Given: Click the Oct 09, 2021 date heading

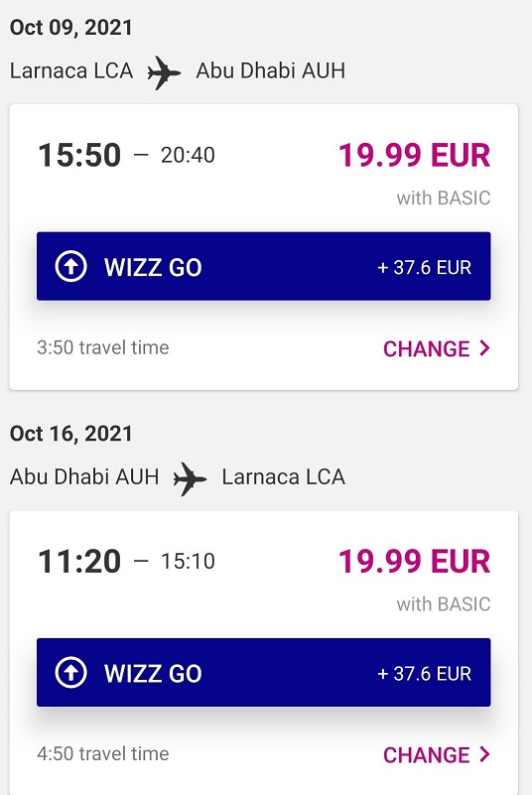Looking at the screenshot, I should pos(71,28).
